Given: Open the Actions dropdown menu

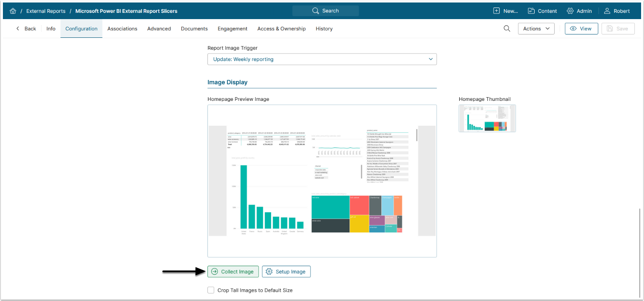Looking at the screenshot, I should [536, 29].
